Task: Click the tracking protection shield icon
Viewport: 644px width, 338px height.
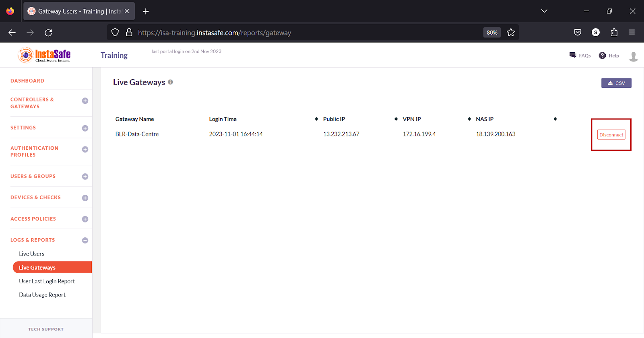Action: pyautogui.click(x=115, y=33)
